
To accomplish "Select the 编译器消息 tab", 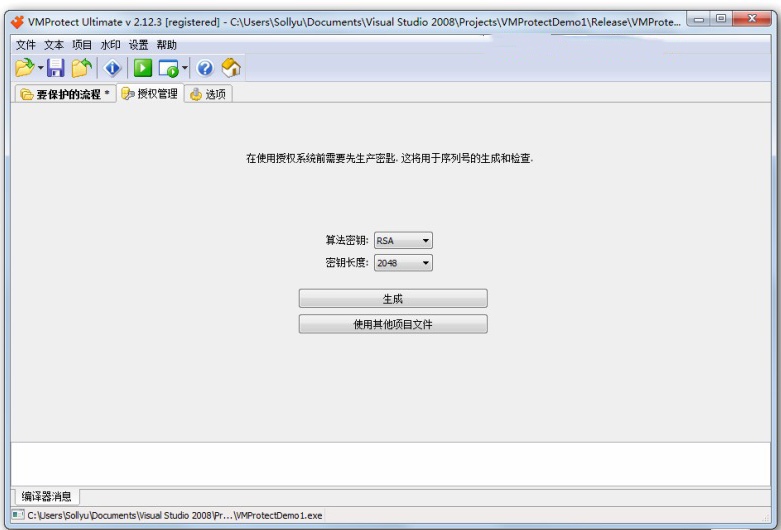I will pyautogui.click(x=46, y=496).
